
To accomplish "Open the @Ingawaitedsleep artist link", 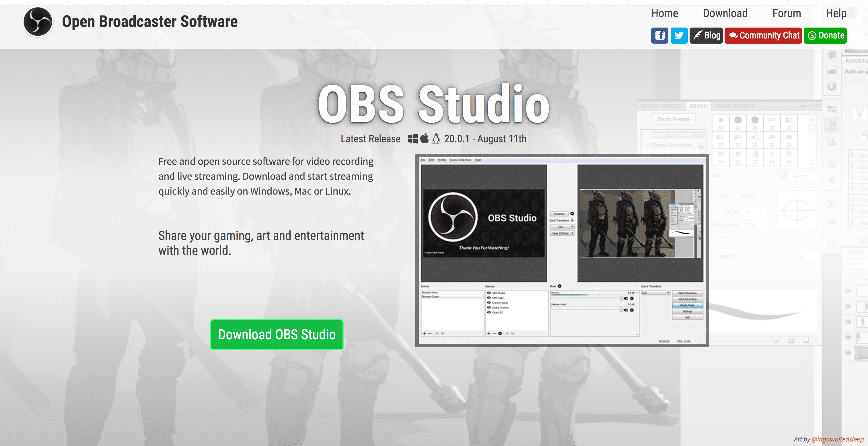I will click(837, 439).
